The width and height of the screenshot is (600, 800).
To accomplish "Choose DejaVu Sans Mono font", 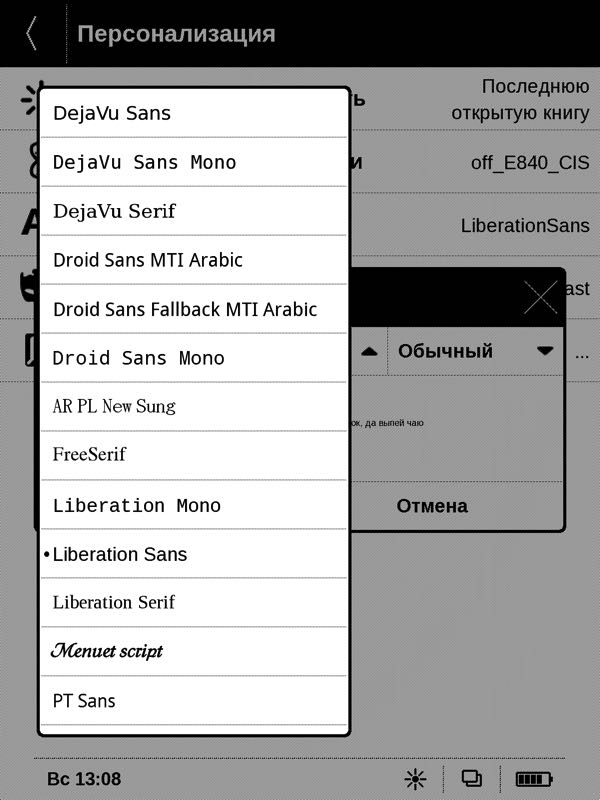I will 194,162.
